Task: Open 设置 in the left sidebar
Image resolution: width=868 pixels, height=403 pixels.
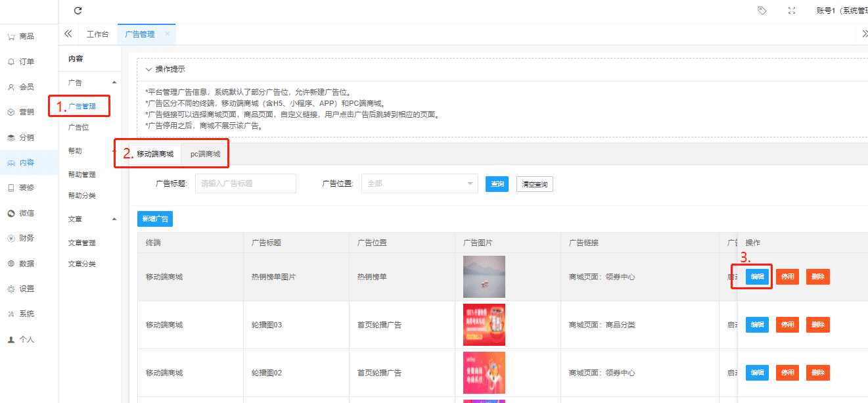Action: (26, 289)
